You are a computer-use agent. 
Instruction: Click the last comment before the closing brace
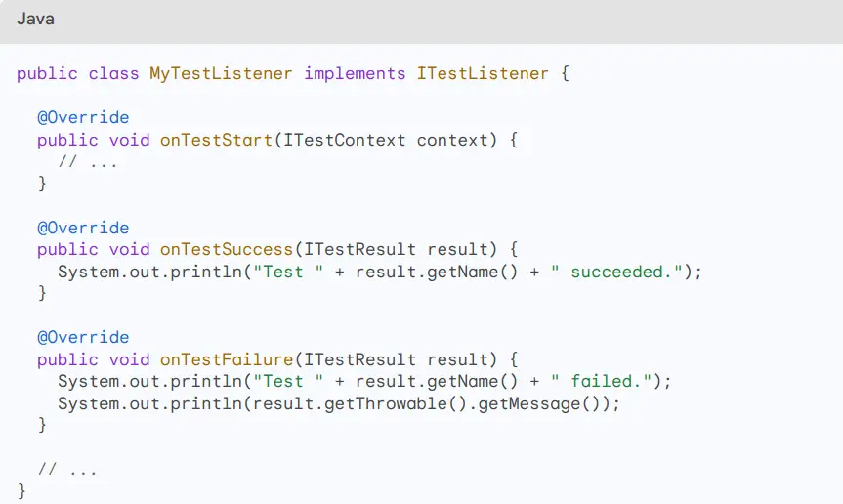point(67,470)
